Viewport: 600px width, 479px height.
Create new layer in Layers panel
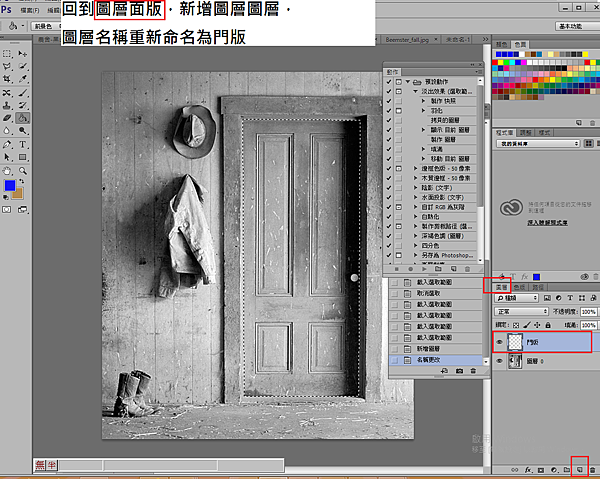tap(579, 470)
